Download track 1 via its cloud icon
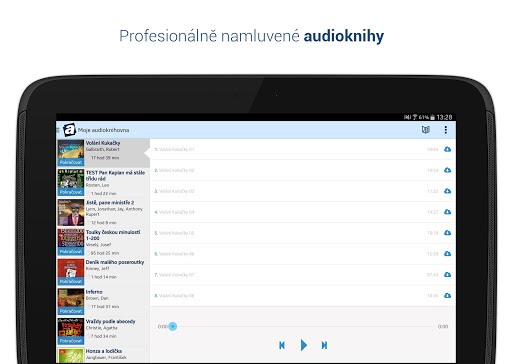Viewport: 512px width, 364px height. coord(447,149)
